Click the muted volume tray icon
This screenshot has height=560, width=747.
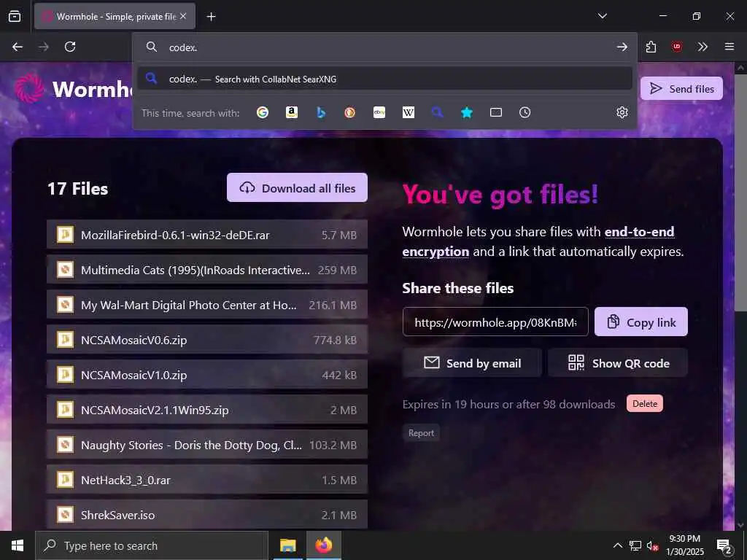pos(652,545)
